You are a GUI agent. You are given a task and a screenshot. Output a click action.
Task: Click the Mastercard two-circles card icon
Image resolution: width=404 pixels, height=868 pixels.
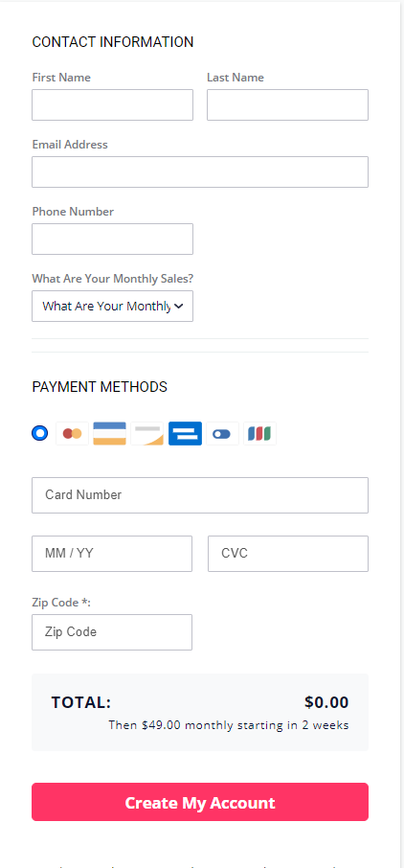(x=73, y=433)
